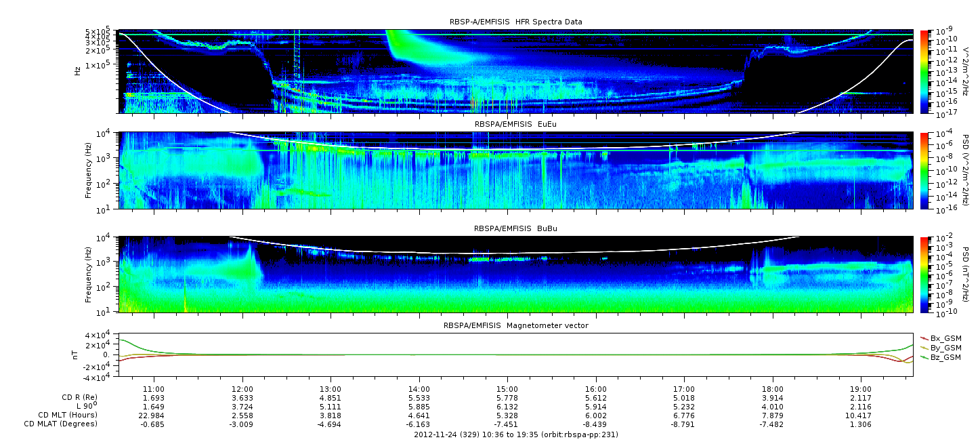Viewport: 980px width, 446px height.
Task: Click the date and orbit caption text
Action: coord(515,434)
